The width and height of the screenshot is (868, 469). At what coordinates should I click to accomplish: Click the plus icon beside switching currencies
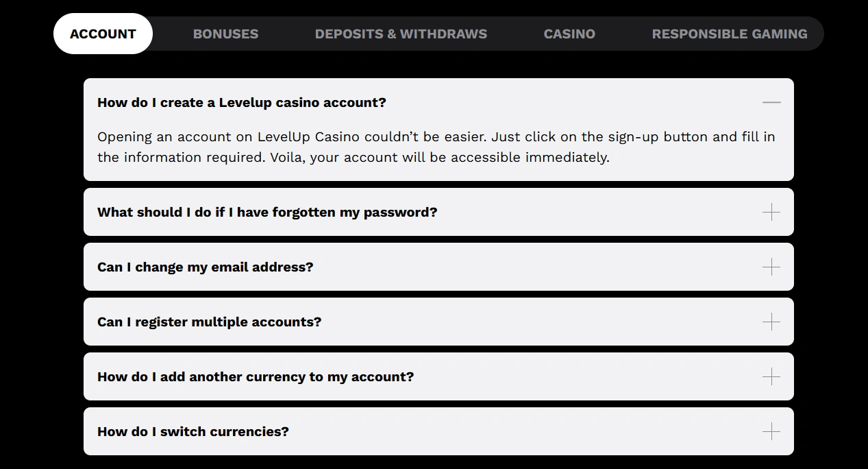point(771,431)
